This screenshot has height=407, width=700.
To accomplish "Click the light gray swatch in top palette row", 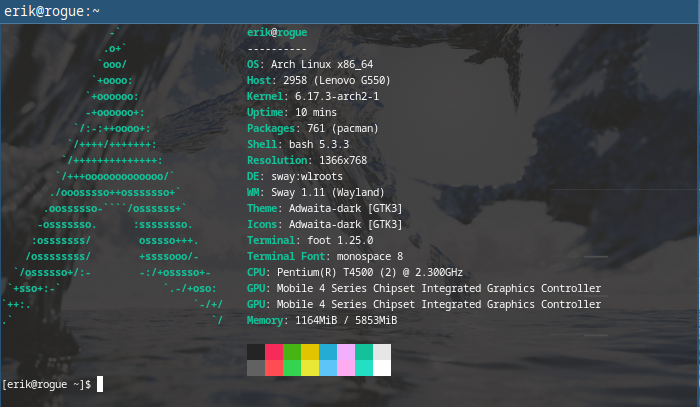I will pyautogui.click(x=382, y=352).
